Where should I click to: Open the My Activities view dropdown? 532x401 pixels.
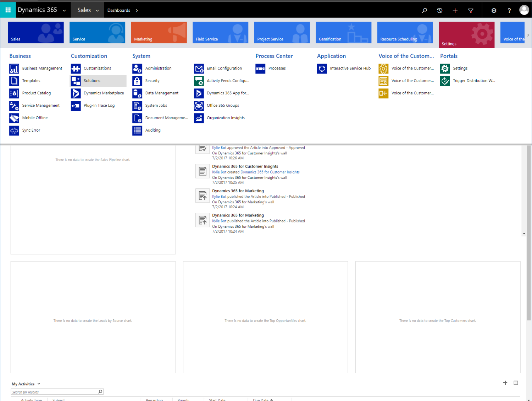[39, 384]
